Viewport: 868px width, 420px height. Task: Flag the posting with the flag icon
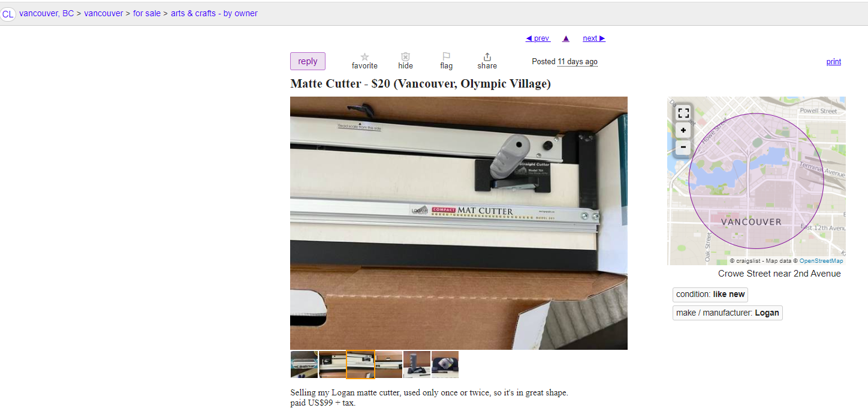pyautogui.click(x=446, y=57)
